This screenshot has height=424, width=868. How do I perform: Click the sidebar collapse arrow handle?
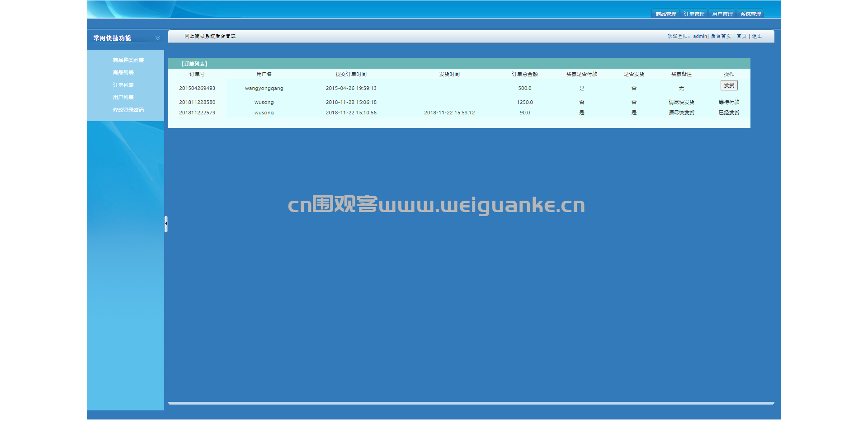[x=166, y=224]
